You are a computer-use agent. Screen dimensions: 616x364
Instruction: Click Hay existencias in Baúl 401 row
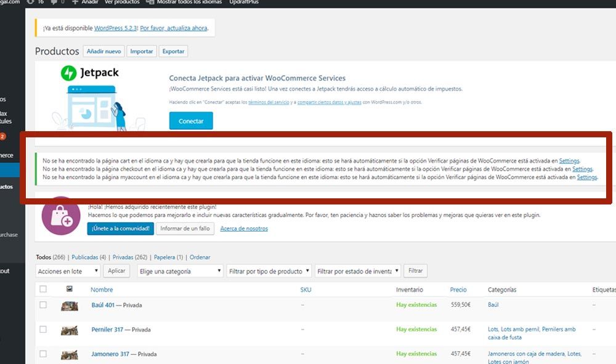[x=416, y=305]
